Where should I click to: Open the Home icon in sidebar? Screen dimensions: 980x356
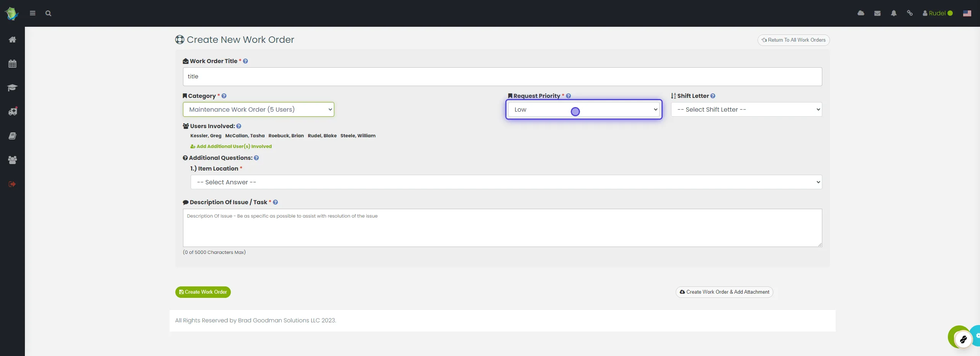[x=12, y=39]
